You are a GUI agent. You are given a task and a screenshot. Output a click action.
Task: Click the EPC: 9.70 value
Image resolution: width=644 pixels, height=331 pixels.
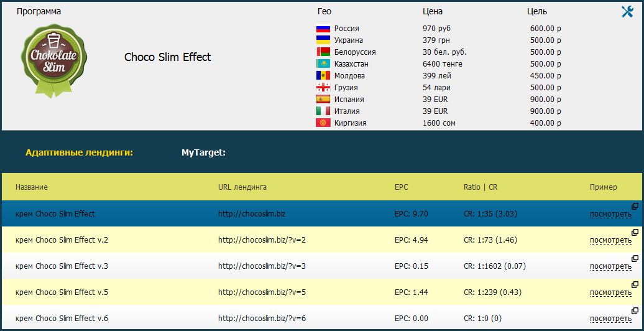pyautogui.click(x=411, y=214)
